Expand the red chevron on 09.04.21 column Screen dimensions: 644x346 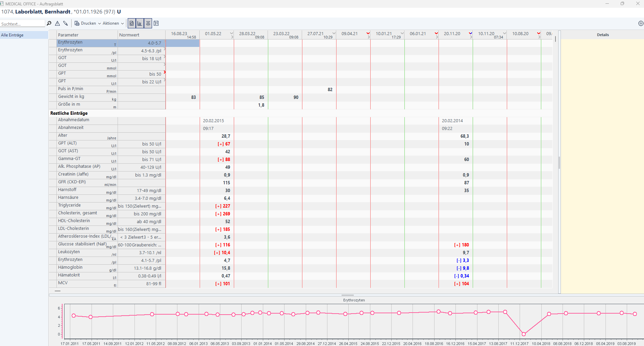click(368, 33)
